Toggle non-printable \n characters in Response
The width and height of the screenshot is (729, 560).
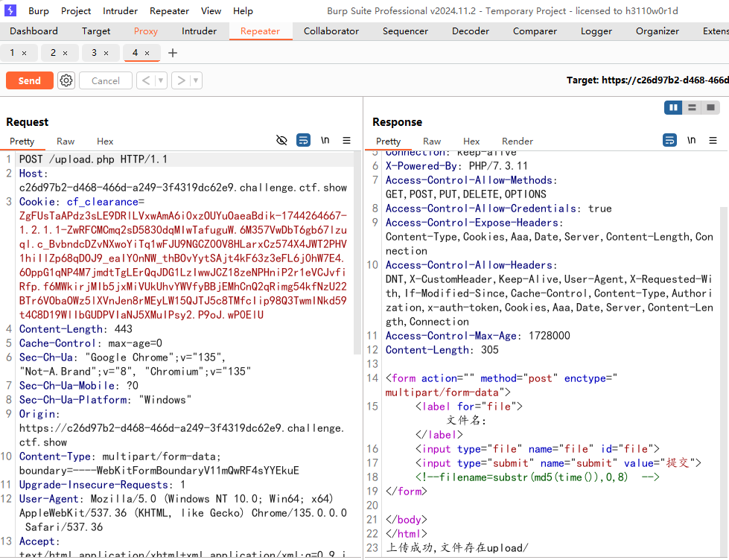pyautogui.click(x=691, y=140)
